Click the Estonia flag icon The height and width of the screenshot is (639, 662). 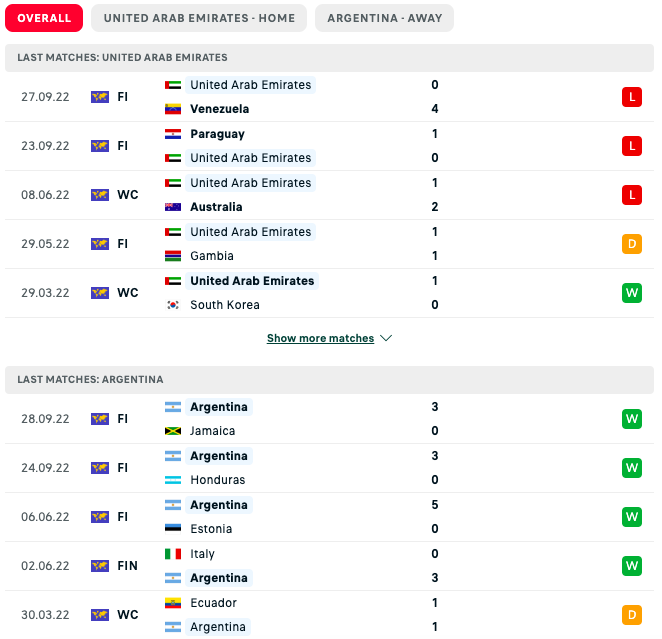pos(173,529)
